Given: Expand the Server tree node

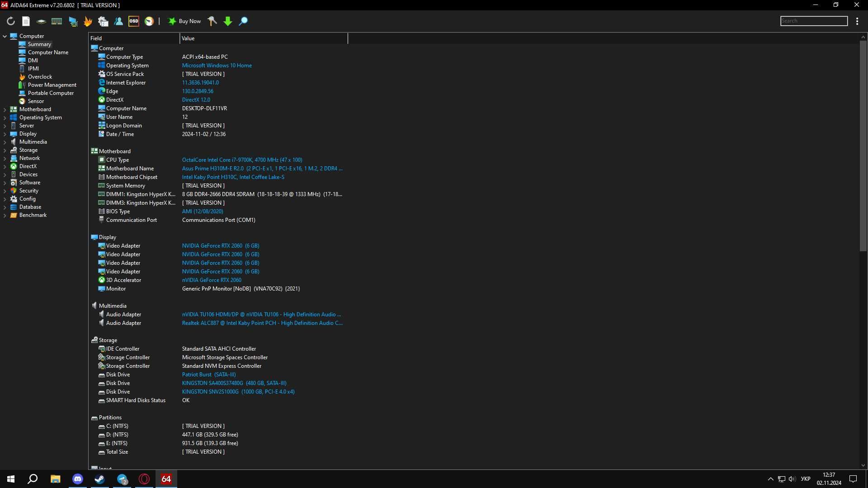Looking at the screenshot, I should (5, 126).
